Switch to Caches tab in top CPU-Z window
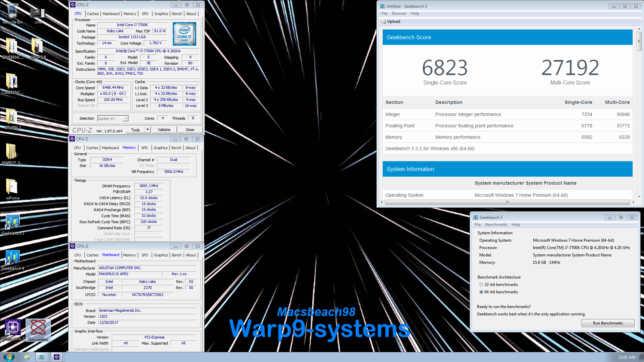644x362 pixels. coord(93,14)
